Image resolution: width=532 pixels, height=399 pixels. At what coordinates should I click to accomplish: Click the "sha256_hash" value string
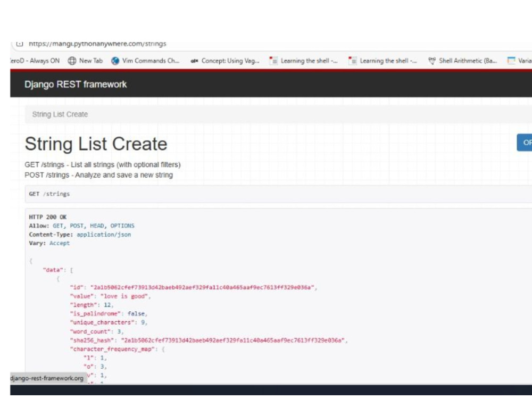pos(233,340)
